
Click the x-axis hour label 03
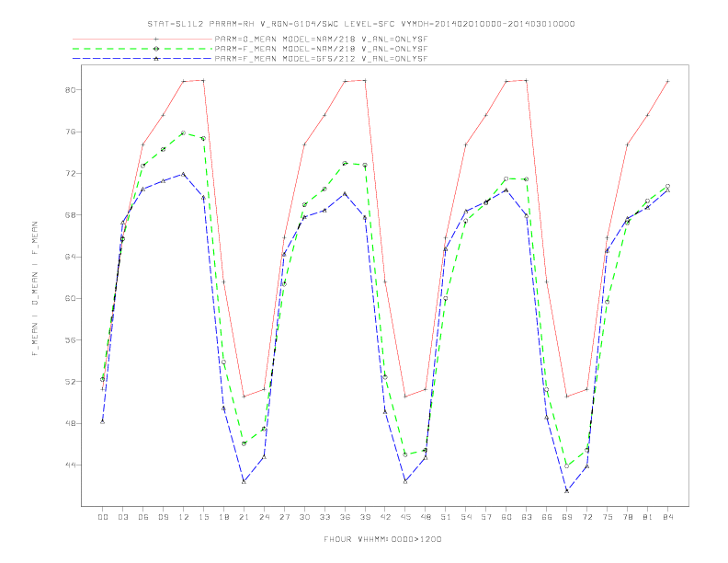point(122,517)
